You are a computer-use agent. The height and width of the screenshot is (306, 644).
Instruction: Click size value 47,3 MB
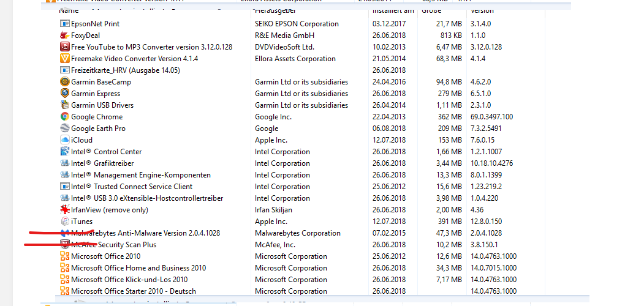449,233
